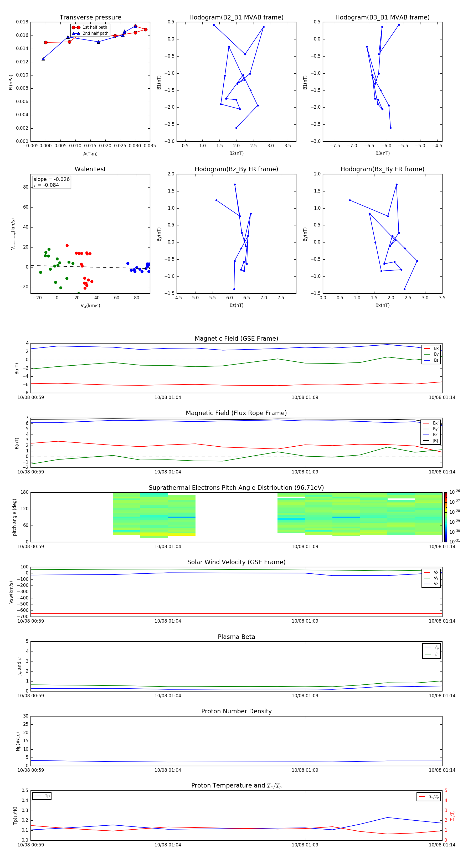Click the B3(nT) axis label
Viewport: 473px width, 868px height.
[382, 154]
